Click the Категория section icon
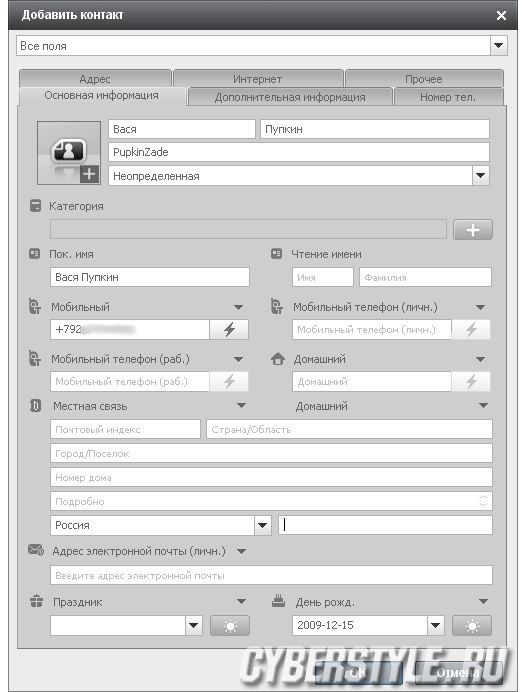Viewport: 525px width, 692px height. pyautogui.click(x=35, y=206)
